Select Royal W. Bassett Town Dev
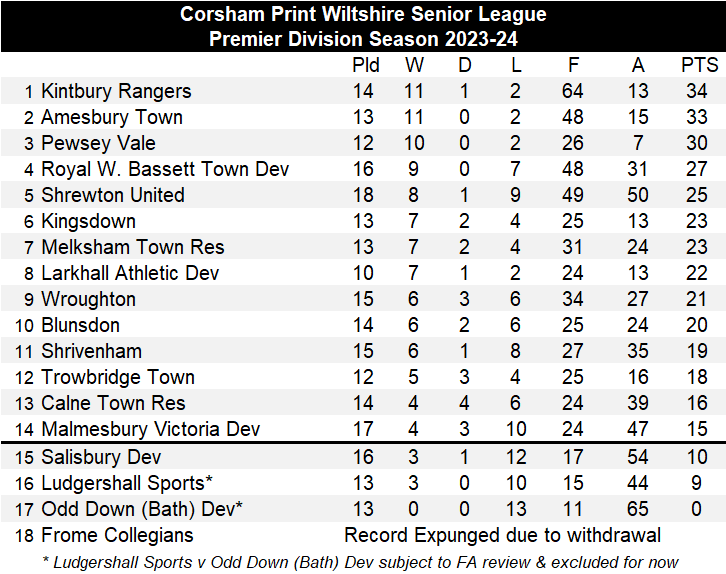Image resolution: width=726 pixels, height=574 pixels. coord(165,169)
